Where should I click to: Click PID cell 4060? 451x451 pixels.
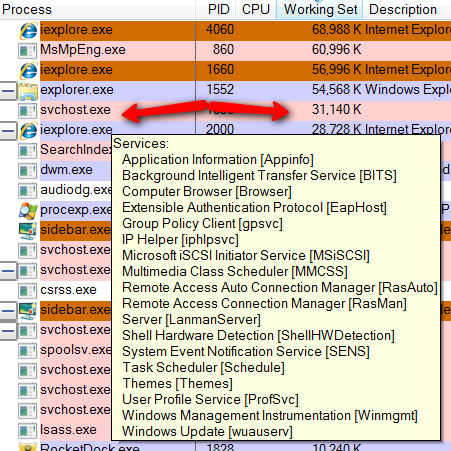220,30
